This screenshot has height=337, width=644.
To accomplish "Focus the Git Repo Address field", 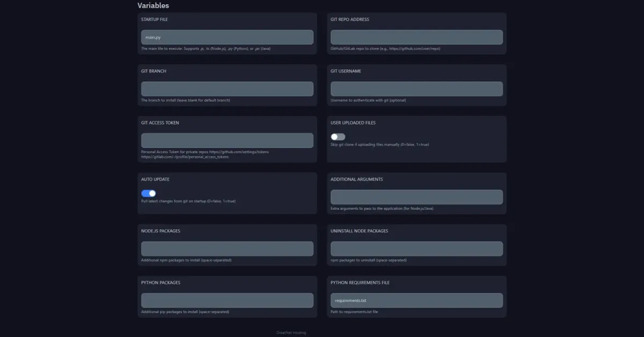I will [x=416, y=37].
